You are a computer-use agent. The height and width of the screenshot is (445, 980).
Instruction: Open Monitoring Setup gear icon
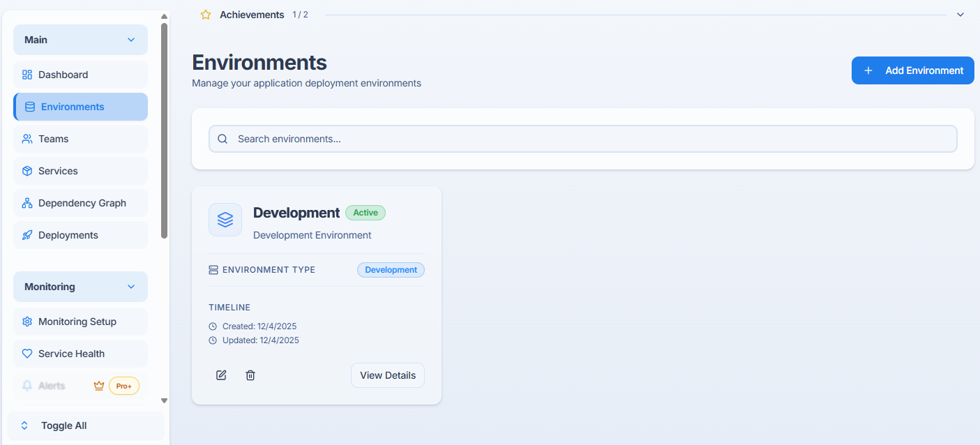[27, 322]
